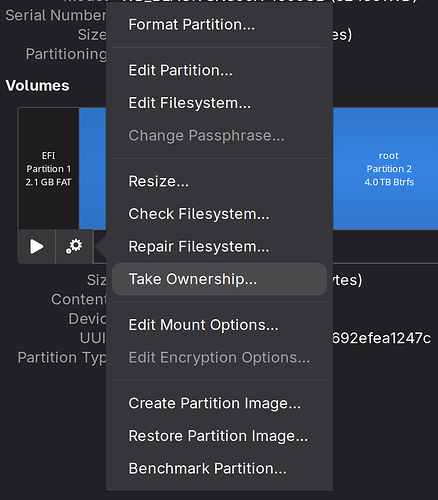Click the Partitioning label
The image size is (438, 500).
[x=66, y=54]
